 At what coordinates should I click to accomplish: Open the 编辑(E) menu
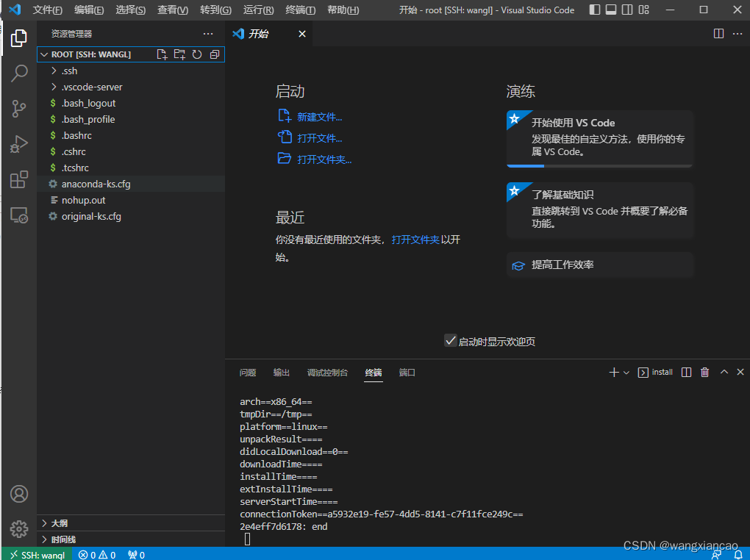[x=89, y=10]
